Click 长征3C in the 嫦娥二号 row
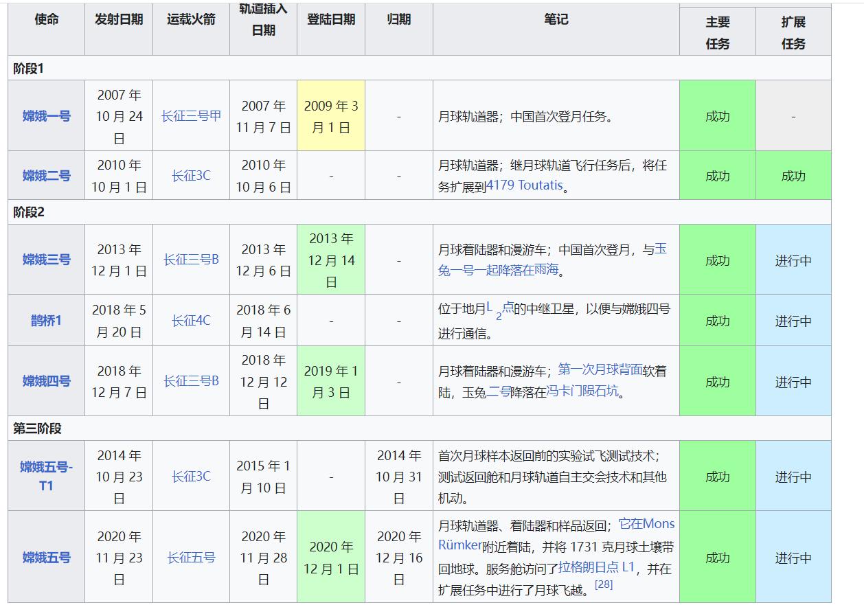The height and width of the screenshot is (616, 864). [191, 176]
